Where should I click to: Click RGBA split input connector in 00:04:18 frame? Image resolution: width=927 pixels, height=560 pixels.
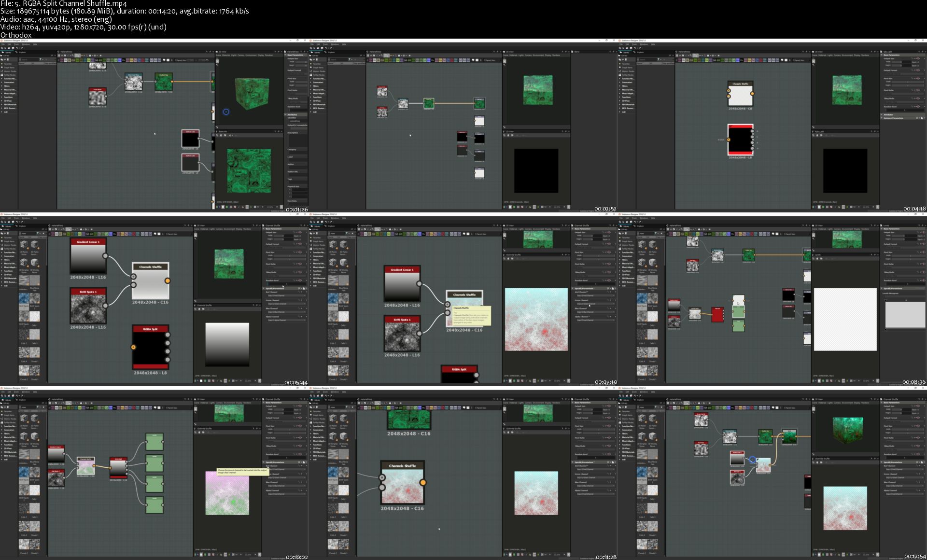pos(729,140)
